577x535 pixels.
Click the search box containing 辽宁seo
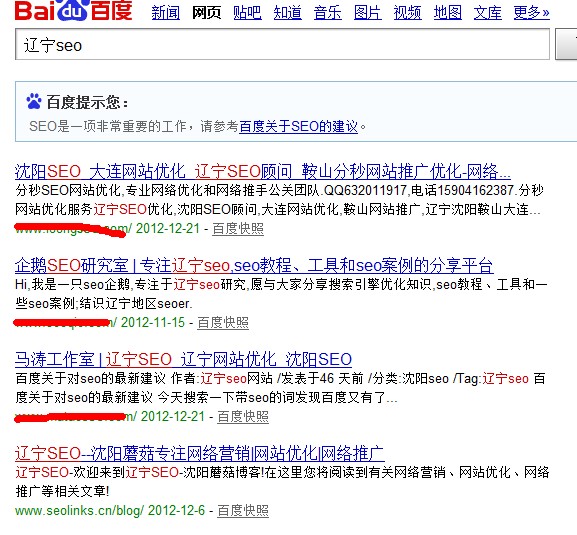tap(282, 44)
